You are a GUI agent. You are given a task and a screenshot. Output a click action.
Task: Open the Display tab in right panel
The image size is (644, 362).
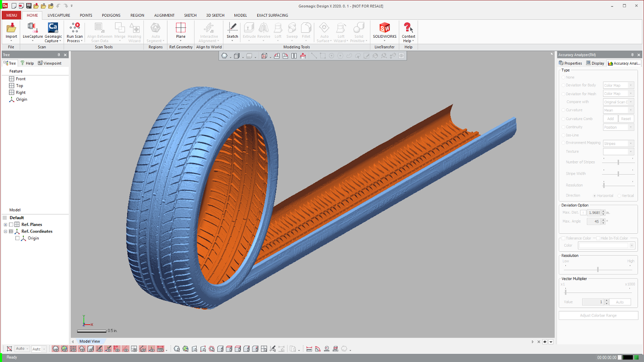click(595, 63)
